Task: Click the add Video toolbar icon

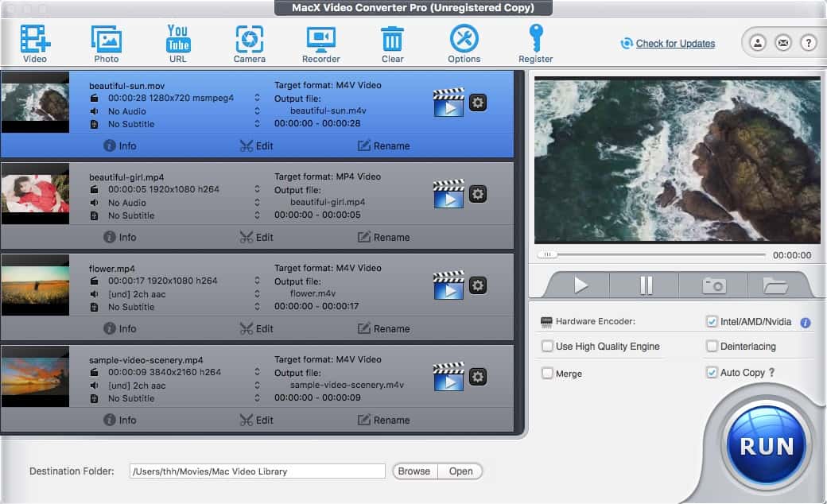Action: tap(35, 40)
